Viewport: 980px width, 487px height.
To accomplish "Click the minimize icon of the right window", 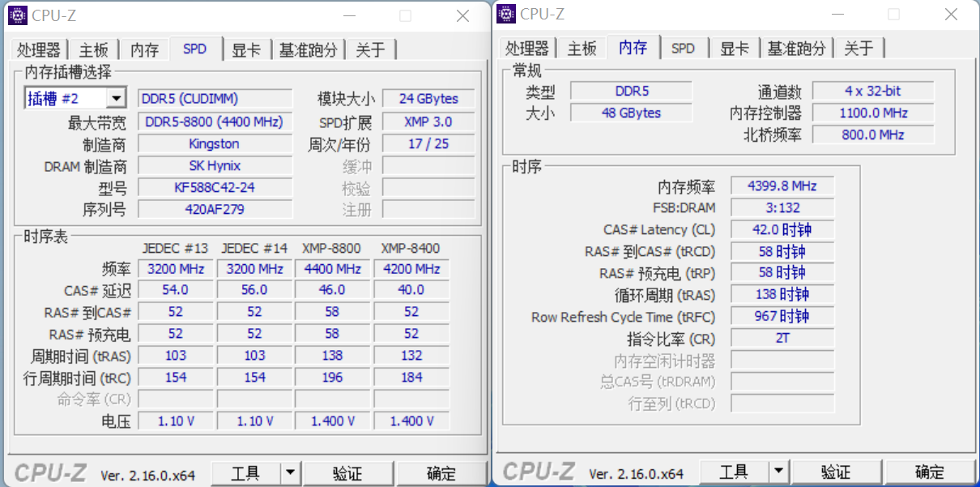I will [x=837, y=14].
